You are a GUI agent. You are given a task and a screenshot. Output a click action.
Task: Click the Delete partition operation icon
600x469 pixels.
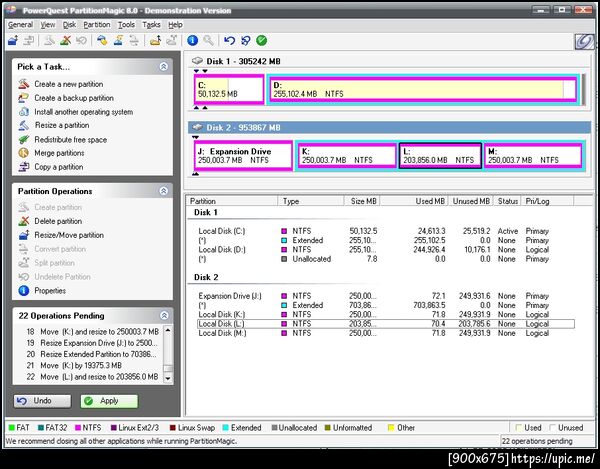tap(24, 221)
